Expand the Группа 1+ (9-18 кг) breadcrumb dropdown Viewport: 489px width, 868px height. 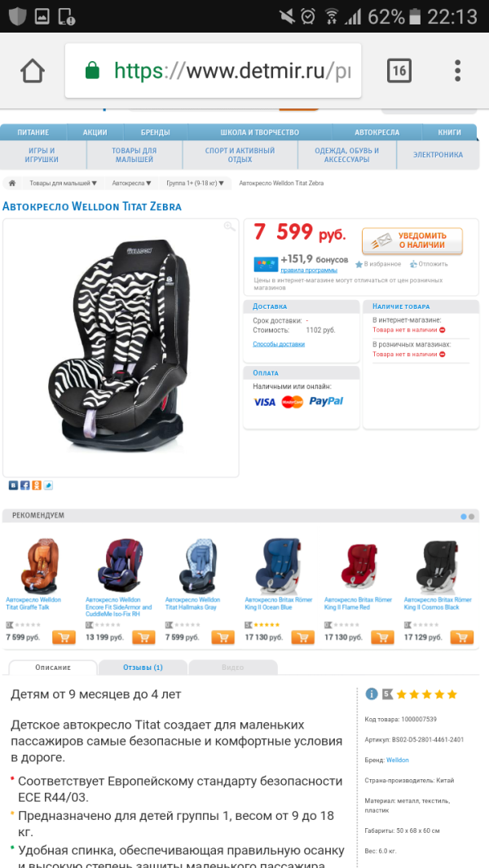pos(196,183)
